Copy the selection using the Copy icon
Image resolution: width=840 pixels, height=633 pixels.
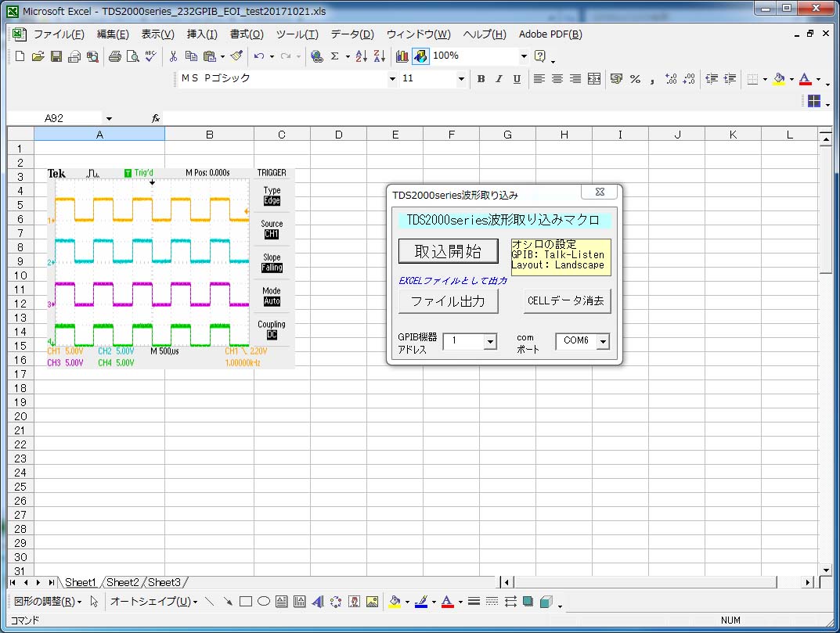pos(191,56)
